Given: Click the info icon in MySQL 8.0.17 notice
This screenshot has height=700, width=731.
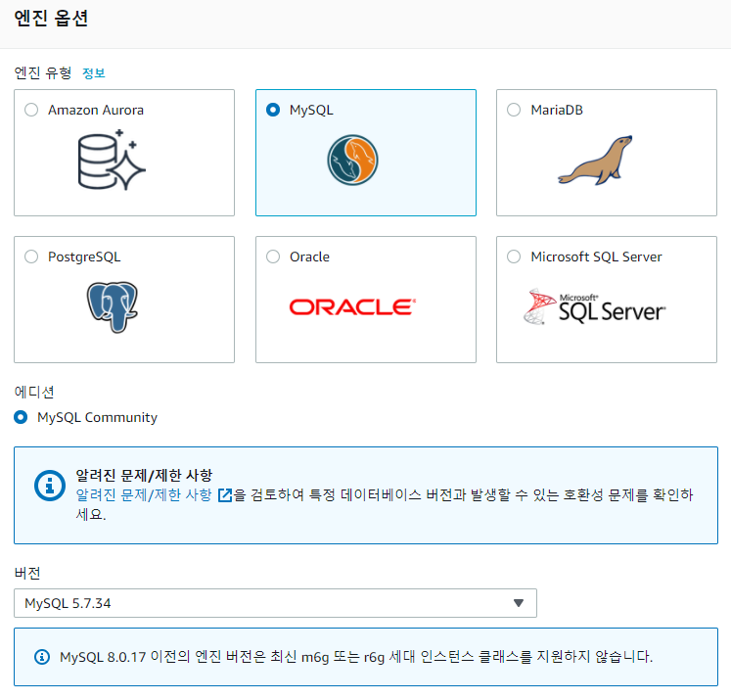Looking at the screenshot, I should click(x=42, y=657).
